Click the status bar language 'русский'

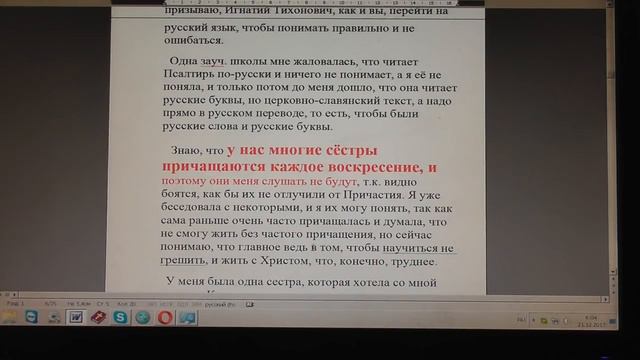220,304
